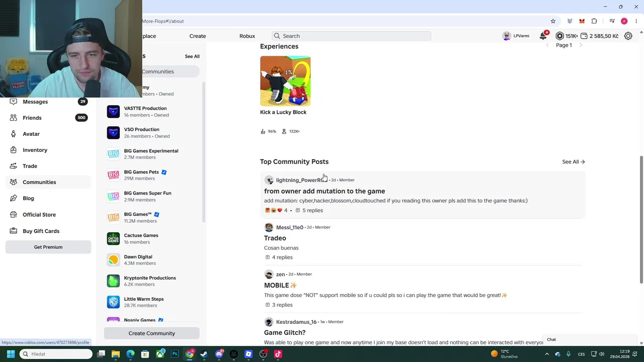Click the Buy Gift Cards sidebar icon

[x=13, y=231]
